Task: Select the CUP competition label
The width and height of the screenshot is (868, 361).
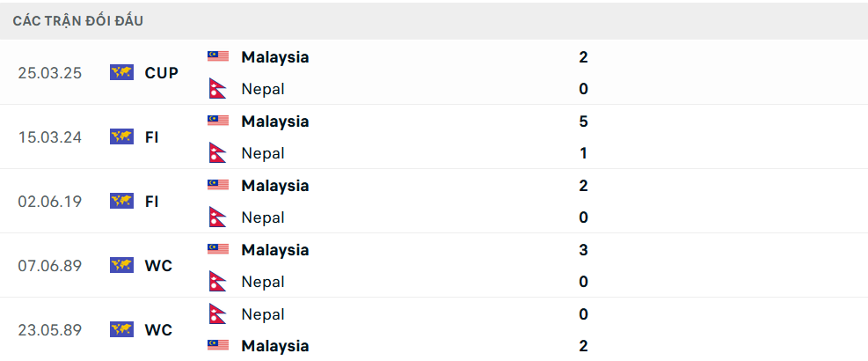Action: click(x=162, y=73)
